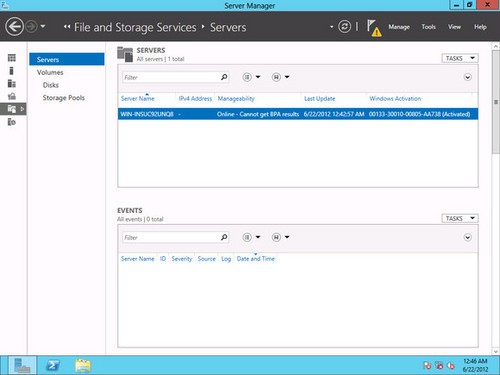Open the Manage menu
500x375 pixels.
[x=399, y=27]
